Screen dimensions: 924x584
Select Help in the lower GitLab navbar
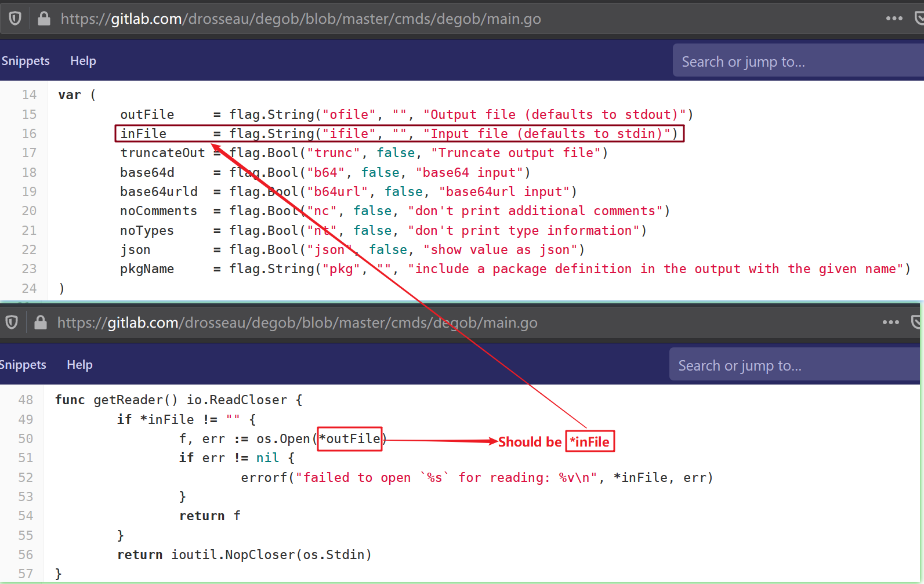[79, 365]
